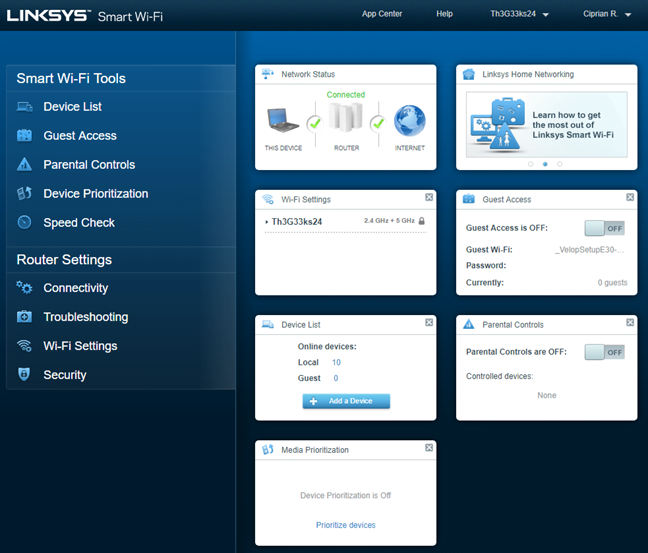The image size is (648, 553).
Task: Click the Security shield icon
Action: click(x=24, y=374)
